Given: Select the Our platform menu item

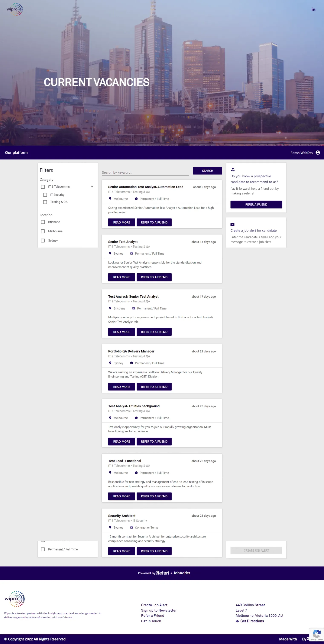Looking at the screenshot, I should click(x=16, y=153).
